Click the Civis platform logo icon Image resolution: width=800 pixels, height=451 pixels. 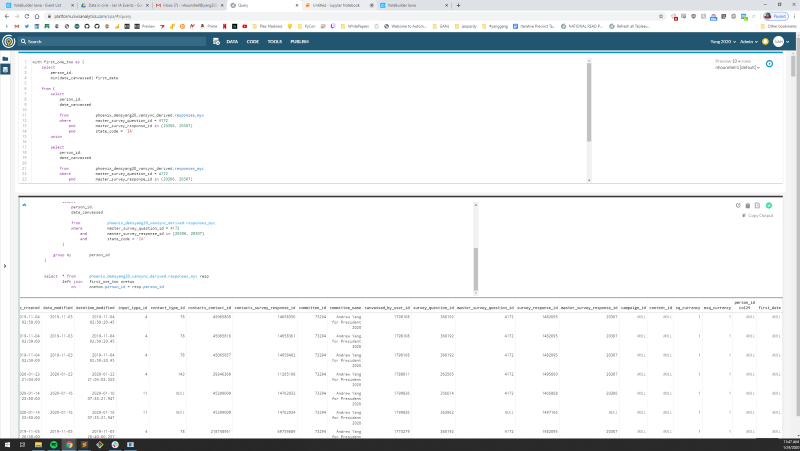click(x=9, y=41)
